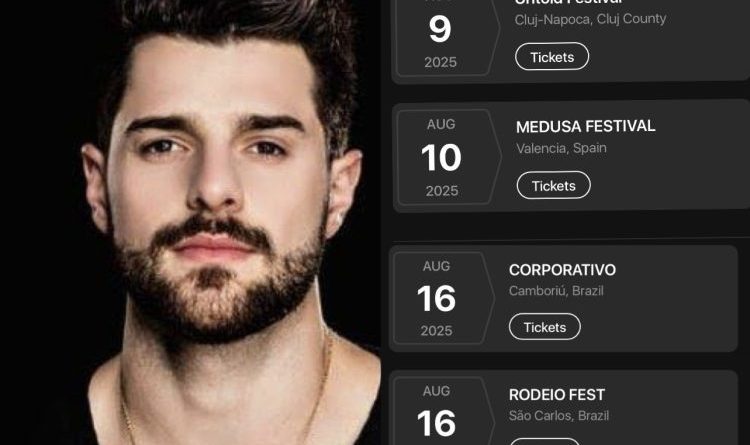Buy Tickets for CORPORATIVO in Camboriú
The height and width of the screenshot is (445, 750).
click(545, 327)
